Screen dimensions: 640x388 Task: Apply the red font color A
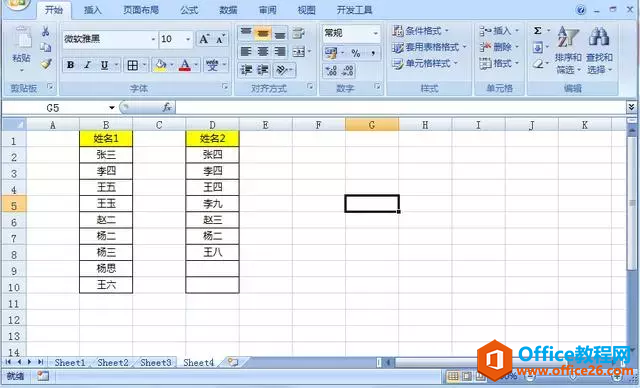[x=185, y=65]
